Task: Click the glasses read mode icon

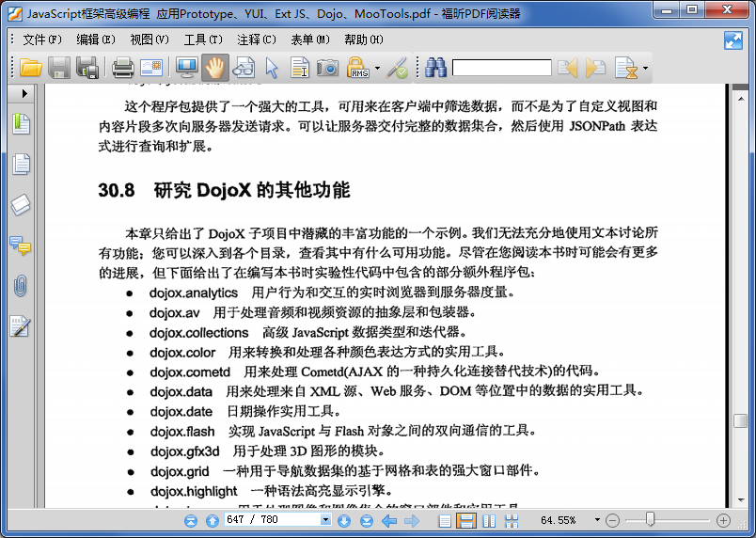Action: pos(244,68)
